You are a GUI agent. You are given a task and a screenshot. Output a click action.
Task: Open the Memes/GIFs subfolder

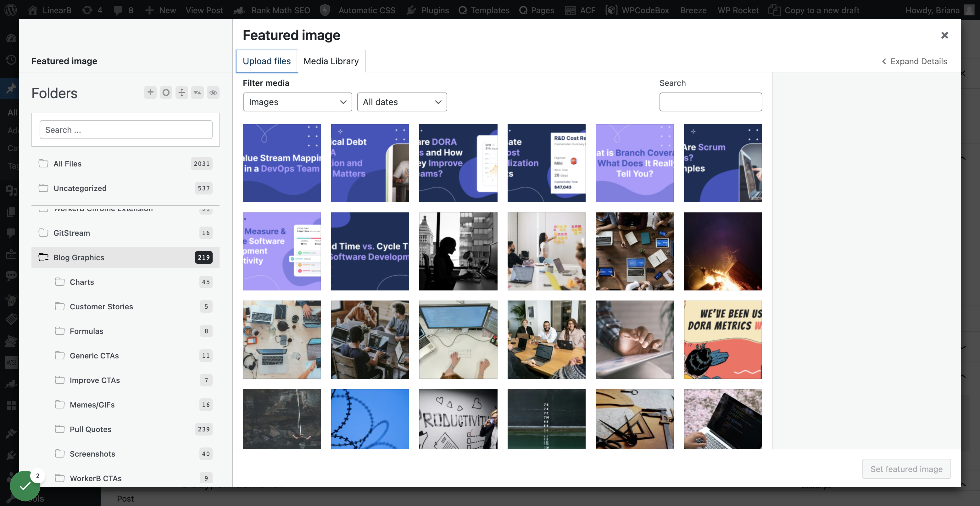tap(133, 405)
